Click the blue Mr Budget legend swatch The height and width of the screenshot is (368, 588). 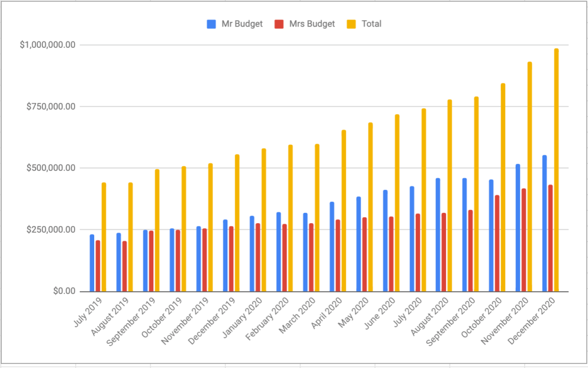211,24
